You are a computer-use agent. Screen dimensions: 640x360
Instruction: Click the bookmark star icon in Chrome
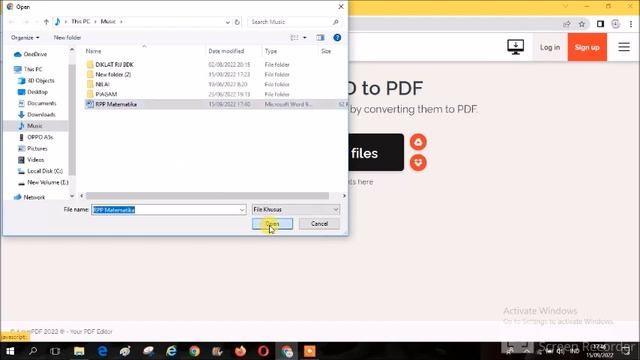tap(582, 24)
